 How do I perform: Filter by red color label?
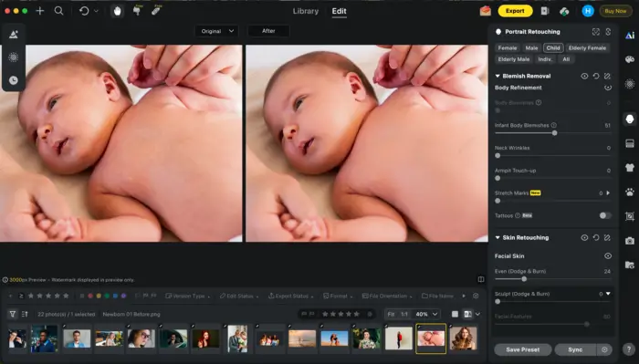pyautogui.click(x=90, y=296)
